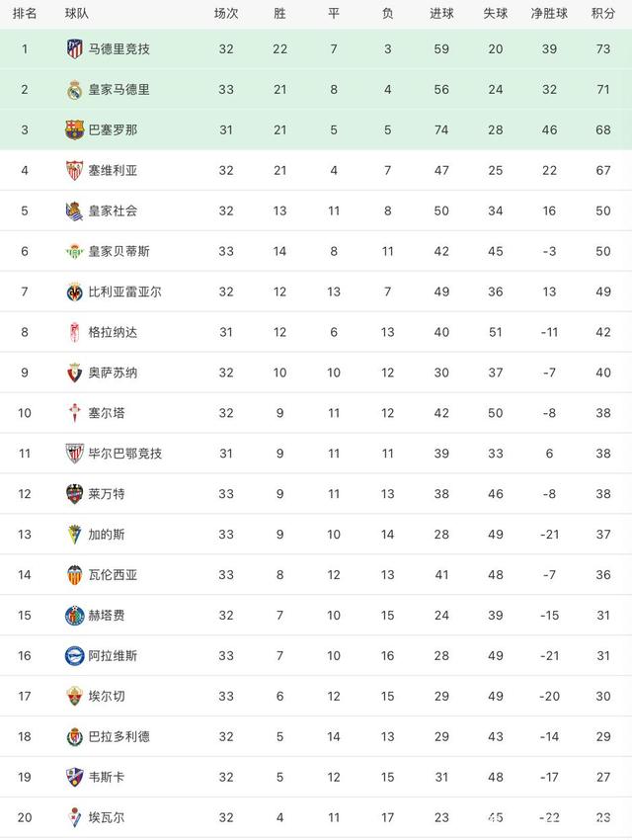Select the Villarreal (比利亚雷亚尔) yellow badge
Screen dimensions: 632x840
(74, 292)
